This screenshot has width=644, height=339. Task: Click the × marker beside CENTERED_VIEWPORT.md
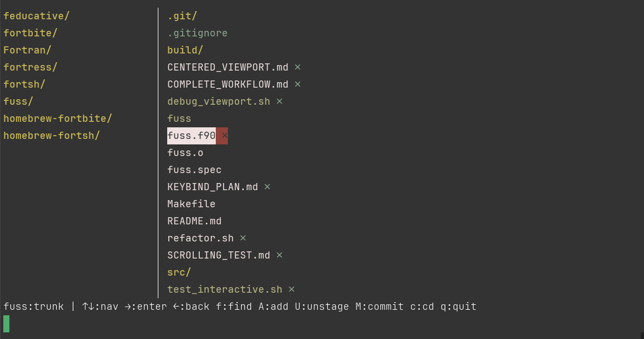297,67
